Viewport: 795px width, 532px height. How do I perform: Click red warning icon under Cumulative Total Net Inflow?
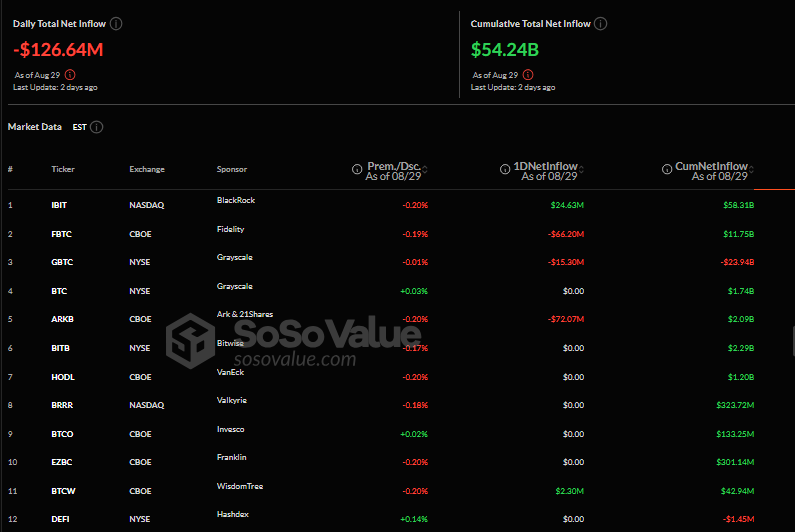tap(528, 75)
